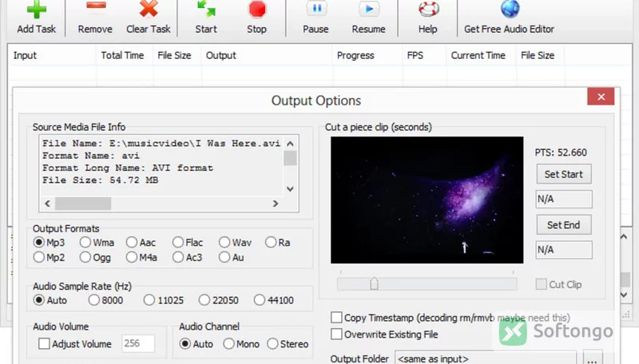Click file info scroll left arrow

[x=47, y=204]
